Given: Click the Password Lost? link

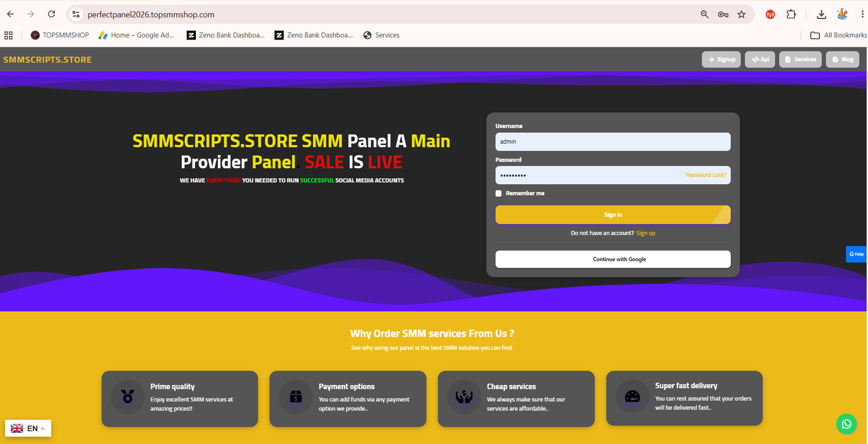Looking at the screenshot, I should tap(706, 175).
